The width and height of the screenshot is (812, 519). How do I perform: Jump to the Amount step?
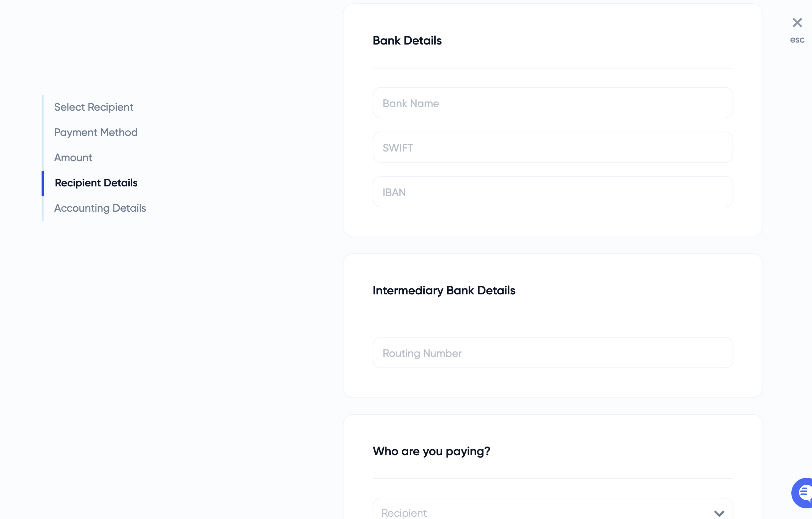click(73, 158)
